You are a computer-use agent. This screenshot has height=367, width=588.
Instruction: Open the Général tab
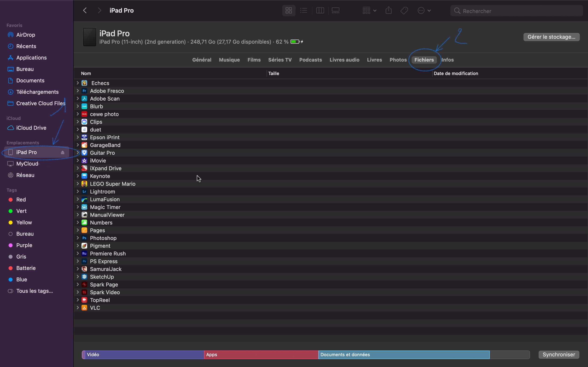click(202, 60)
